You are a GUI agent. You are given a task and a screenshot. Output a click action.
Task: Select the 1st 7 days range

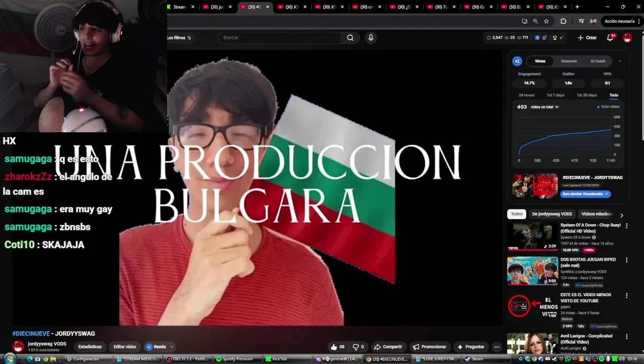click(x=555, y=95)
